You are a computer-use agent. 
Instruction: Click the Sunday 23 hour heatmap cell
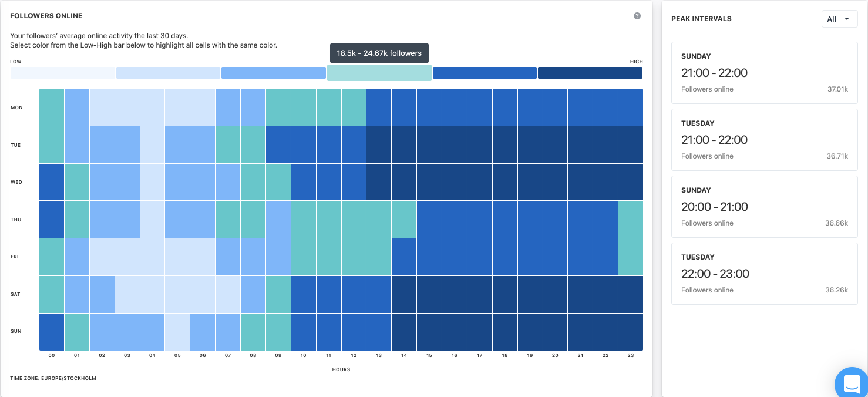point(630,332)
